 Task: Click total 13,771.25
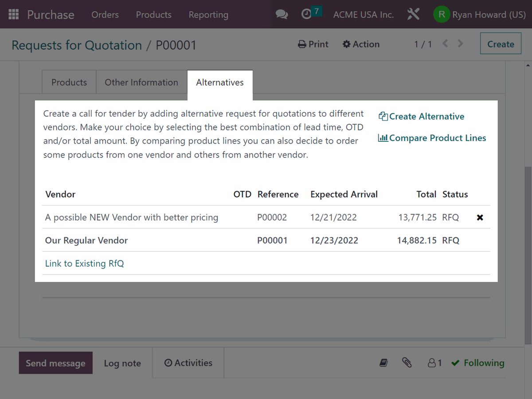418,218
